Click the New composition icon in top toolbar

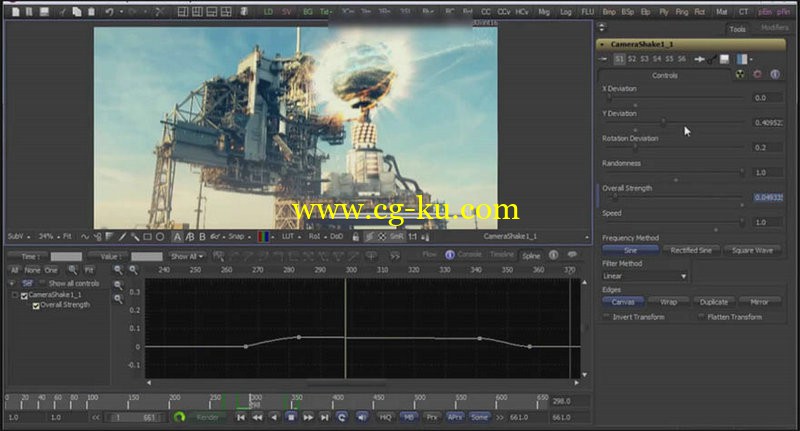(16, 11)
